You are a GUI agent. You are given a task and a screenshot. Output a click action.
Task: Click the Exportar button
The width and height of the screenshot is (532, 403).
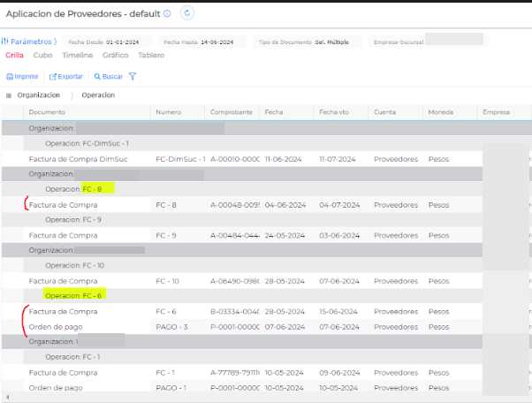[66, 77]
